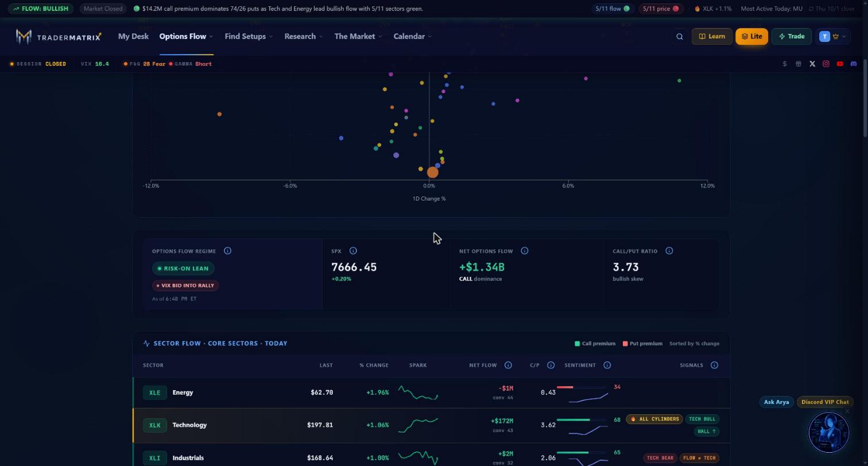Expand The Market dropdown
Image resolution: width=868 pixels, height=466 pixels.
pos(358,36)
